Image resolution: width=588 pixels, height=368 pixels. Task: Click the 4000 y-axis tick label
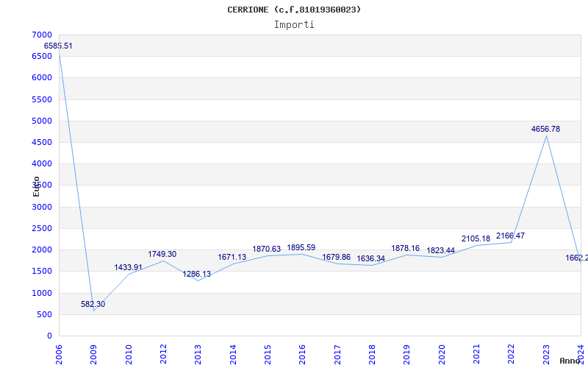tap(42, 163)
